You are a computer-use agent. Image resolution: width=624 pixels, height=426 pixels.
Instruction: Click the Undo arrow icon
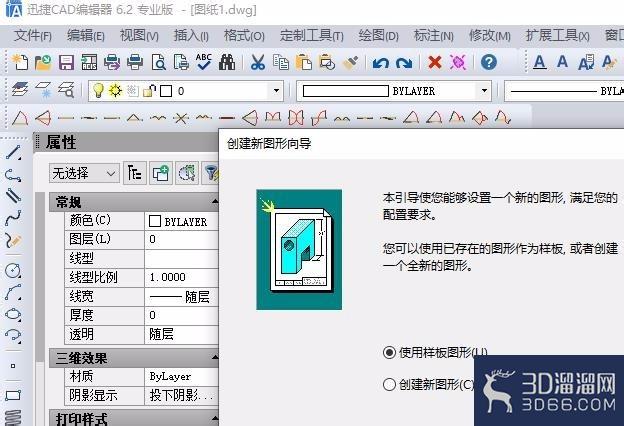(380, 63)
